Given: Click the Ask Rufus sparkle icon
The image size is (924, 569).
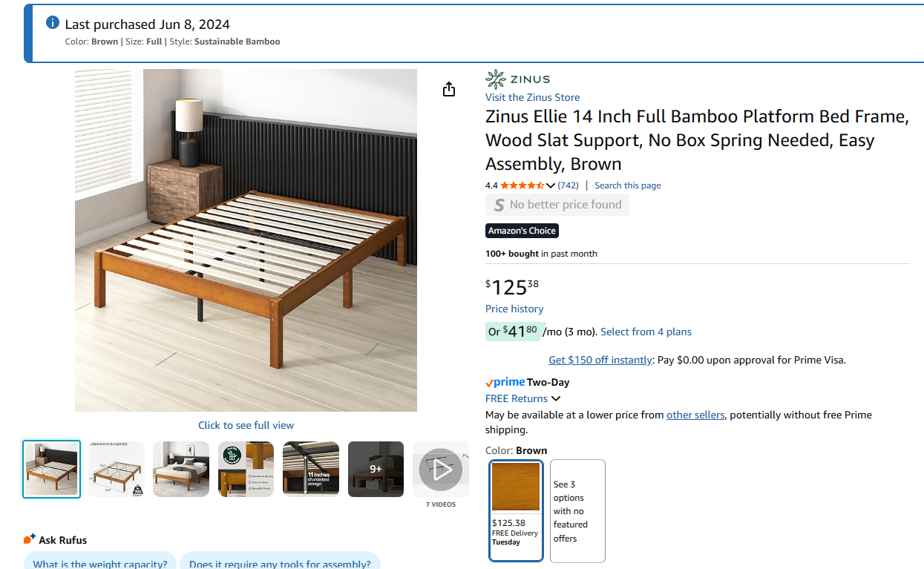Looking at the screenshot, I should 30,539.
